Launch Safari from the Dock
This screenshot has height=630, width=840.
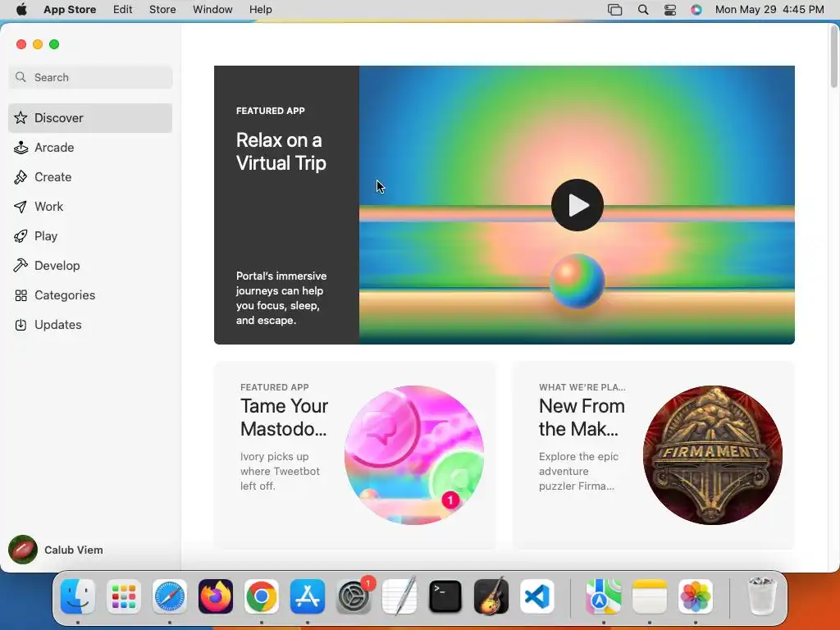(170, 596)
